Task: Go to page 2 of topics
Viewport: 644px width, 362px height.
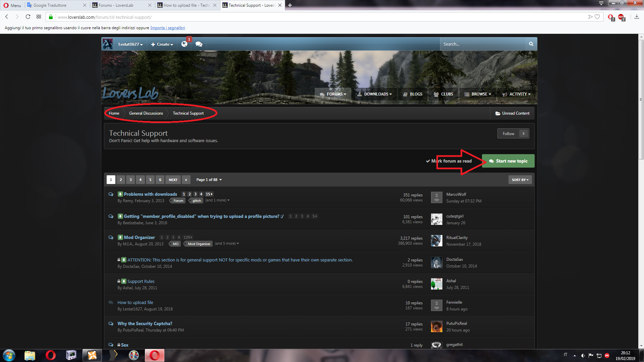Action: click(x=121, y=180)
